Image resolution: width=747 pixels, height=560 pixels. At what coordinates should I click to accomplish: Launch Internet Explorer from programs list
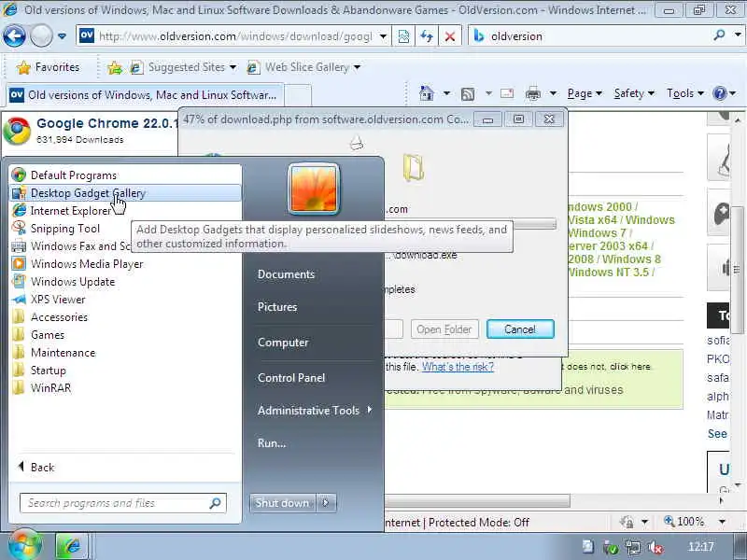(x=125, y=211)
